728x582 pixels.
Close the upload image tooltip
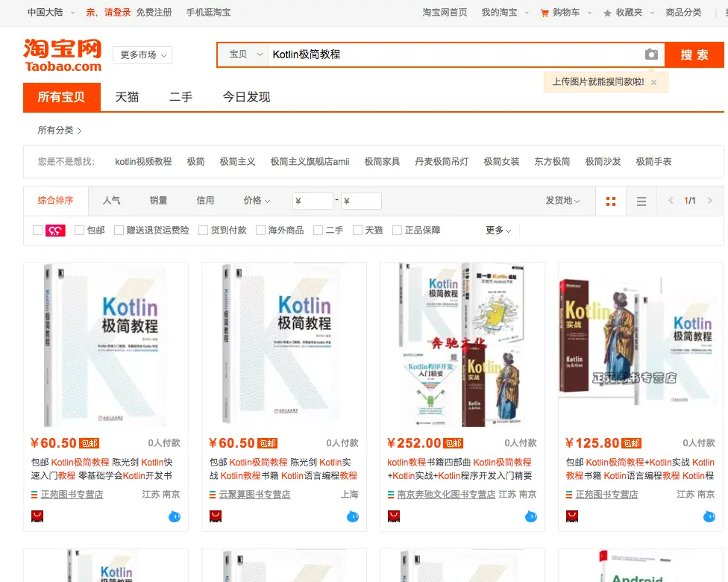[x=653, y=82]
